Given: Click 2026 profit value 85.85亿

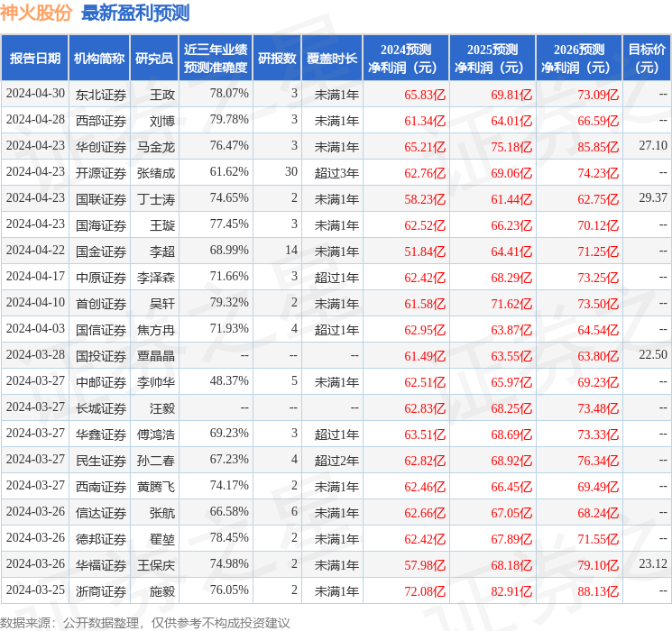Looking at the screenshot, I should [598, 147].
